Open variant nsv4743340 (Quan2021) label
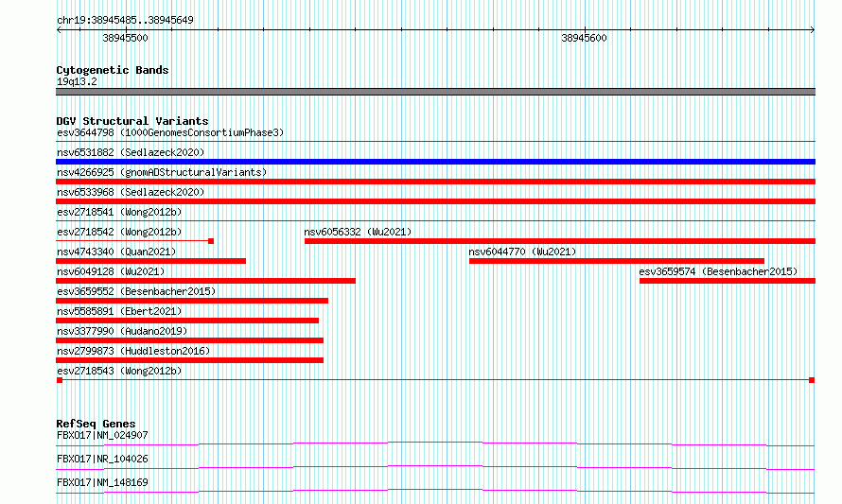842x504 pixels. click(116, 252)
